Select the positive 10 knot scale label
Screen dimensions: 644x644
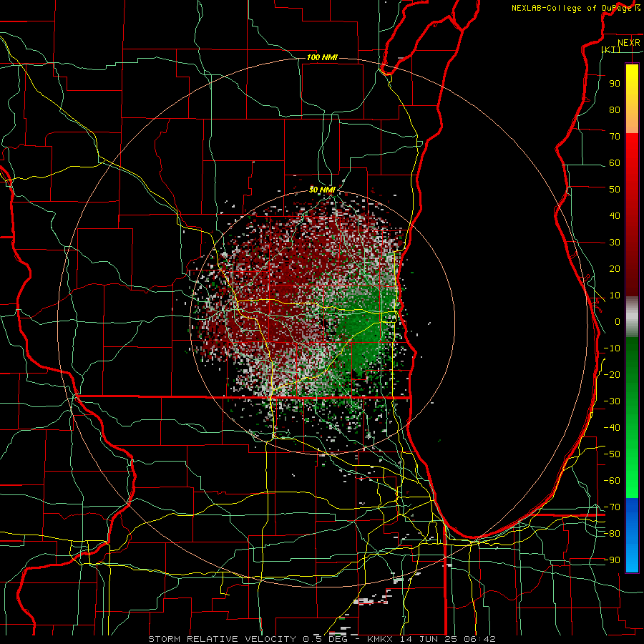click(615, 296)
